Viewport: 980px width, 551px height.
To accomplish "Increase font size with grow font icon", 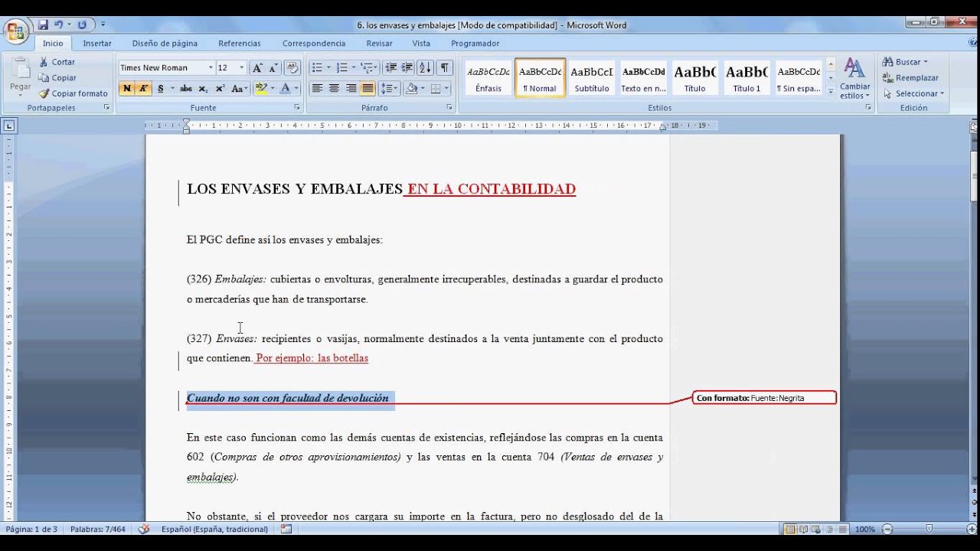I will click(x=257, y=67).
